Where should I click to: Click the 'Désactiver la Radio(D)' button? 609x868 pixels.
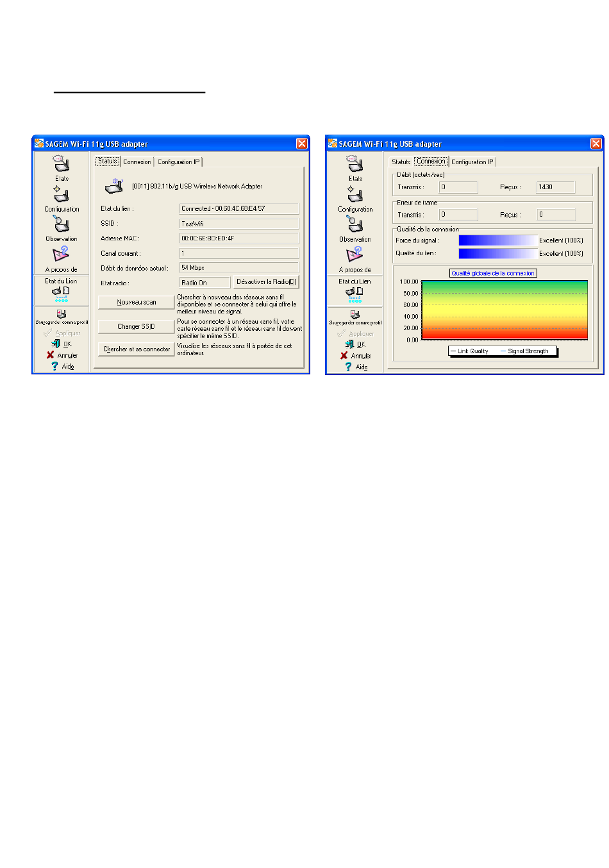click(x=266, y=282)
